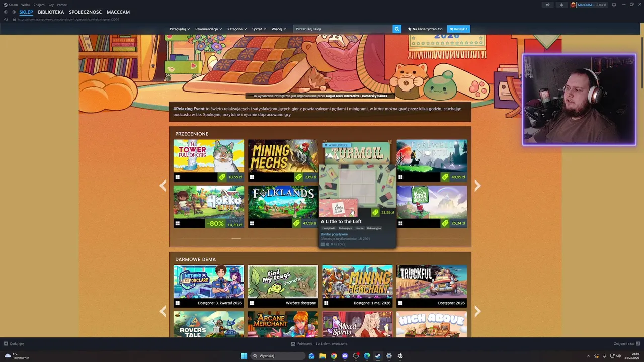Open the Pomoc menu
644x362 pixels.
[62, 5]
